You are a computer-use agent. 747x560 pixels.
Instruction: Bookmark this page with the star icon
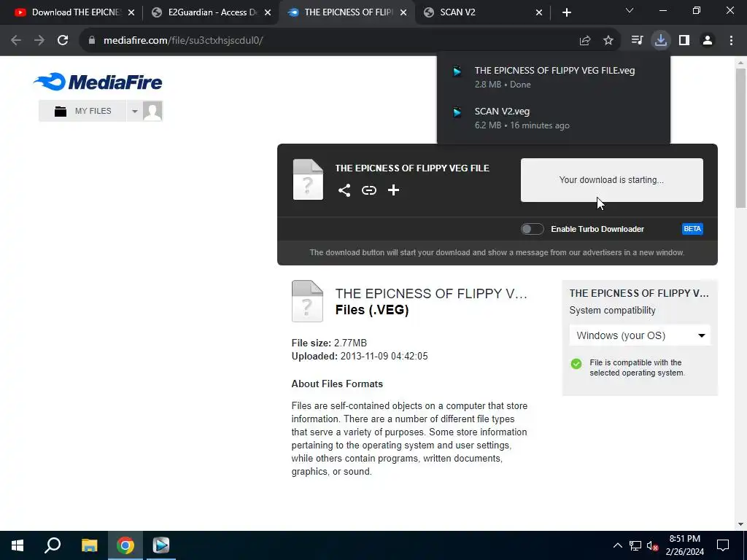pyautogui.click(x=608, y=41)
